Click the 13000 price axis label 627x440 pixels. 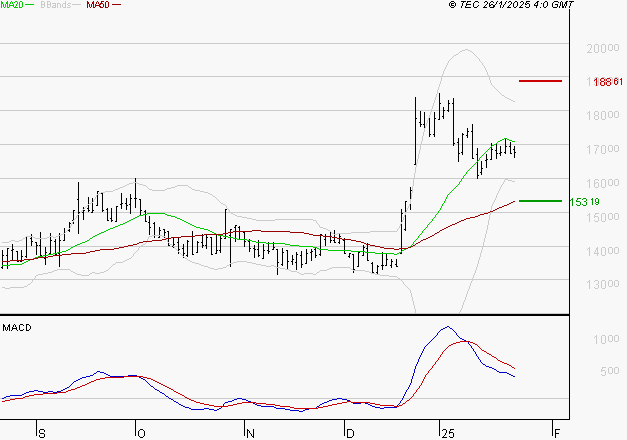tap(603, 285)
